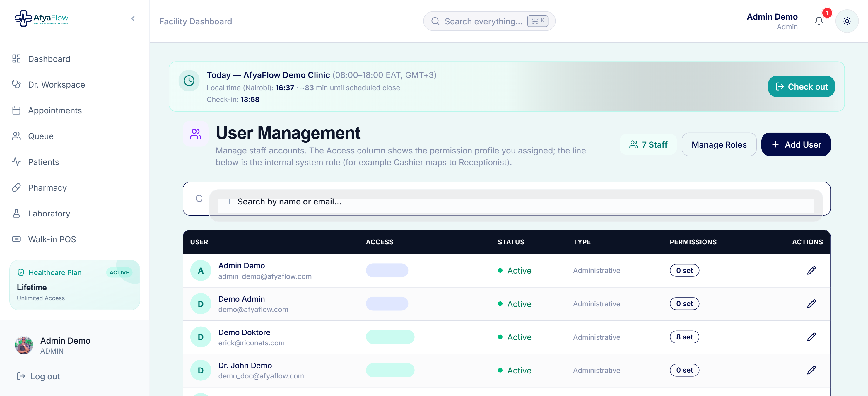This screenshot has width=868, height=396.
Task: Click the clock icon in the Today banner
Action: [189, 81]
